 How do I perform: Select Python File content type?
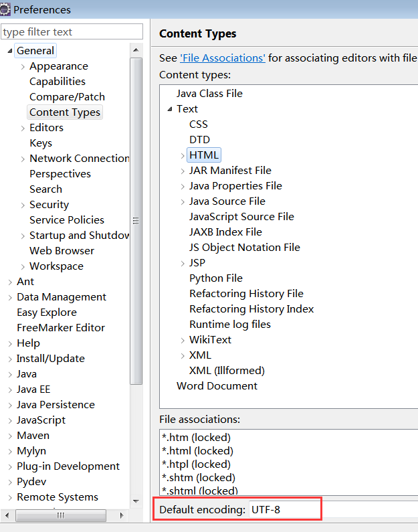(215, 278)
